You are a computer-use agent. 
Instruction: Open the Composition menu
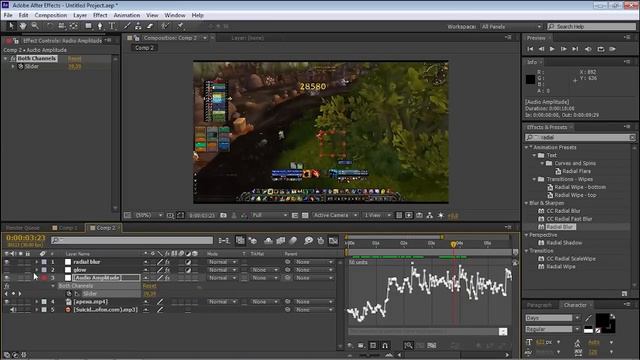pos(51,15)
